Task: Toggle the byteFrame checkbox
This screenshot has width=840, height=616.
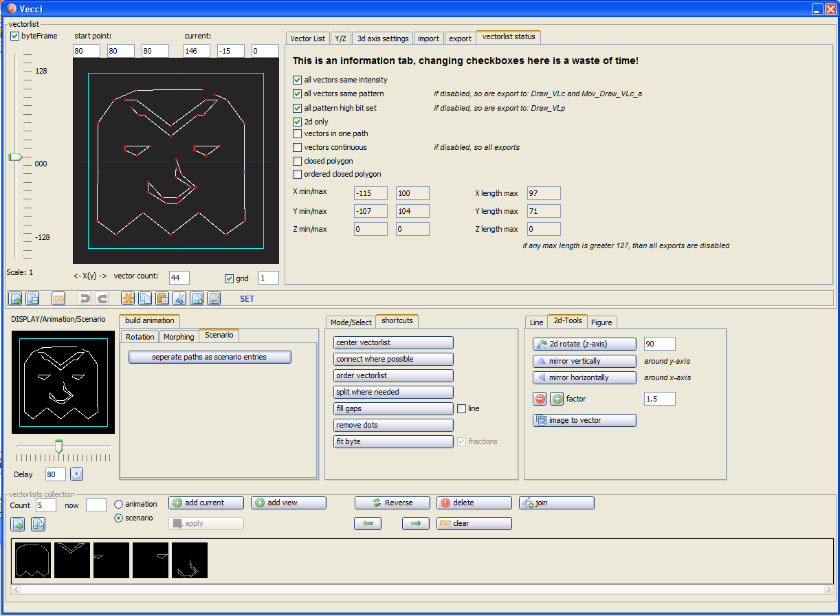Action: [x=15, y=36]
